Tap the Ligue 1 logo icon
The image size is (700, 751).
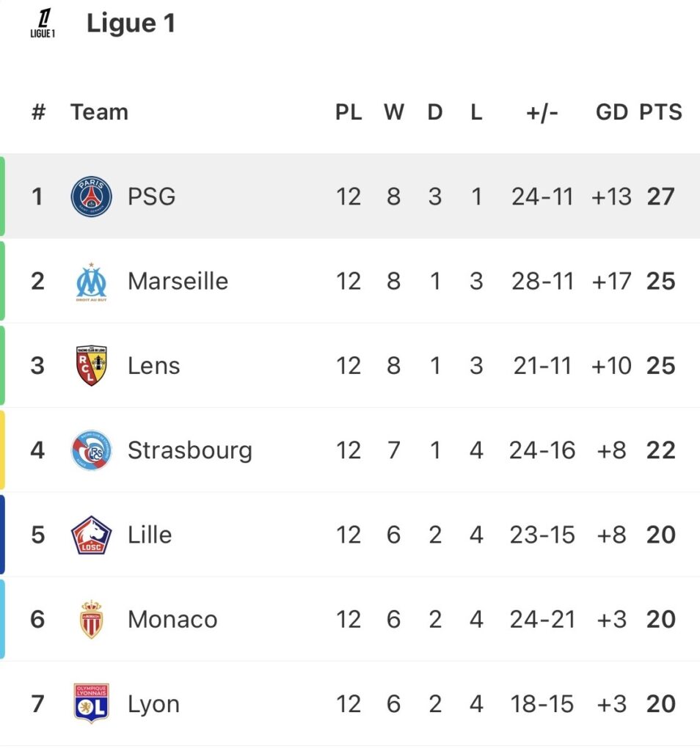click(43, 23)
